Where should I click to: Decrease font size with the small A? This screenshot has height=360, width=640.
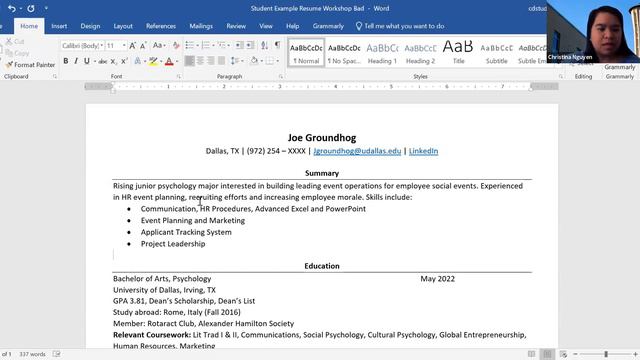click(x=143, y=46)
